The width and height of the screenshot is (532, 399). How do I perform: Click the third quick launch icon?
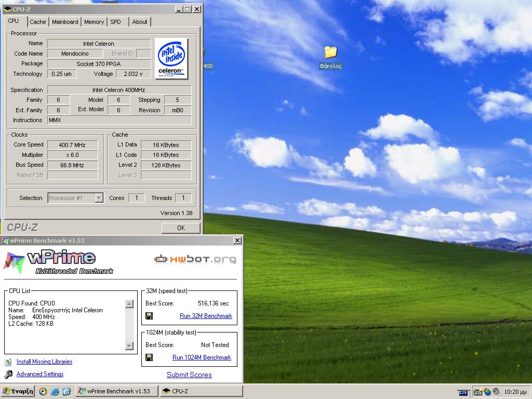[x=66, y=392]
